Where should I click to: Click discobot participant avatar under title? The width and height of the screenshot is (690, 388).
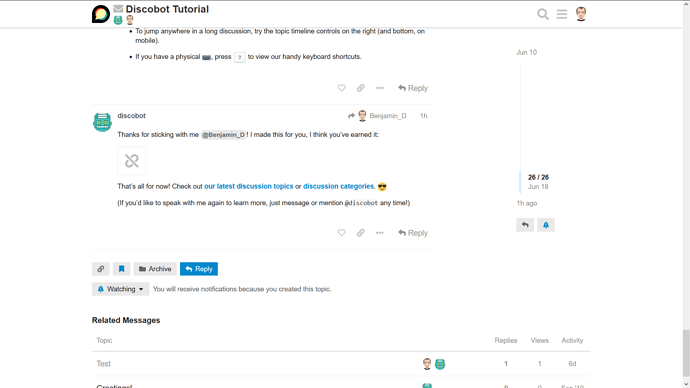[x=118, y=20]
